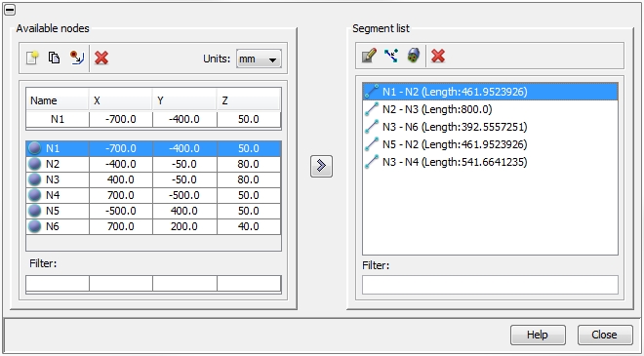This screenshot has height=356, width=644.
Task: Click N6 row Z value 40.0
Action: click(249, 226)
